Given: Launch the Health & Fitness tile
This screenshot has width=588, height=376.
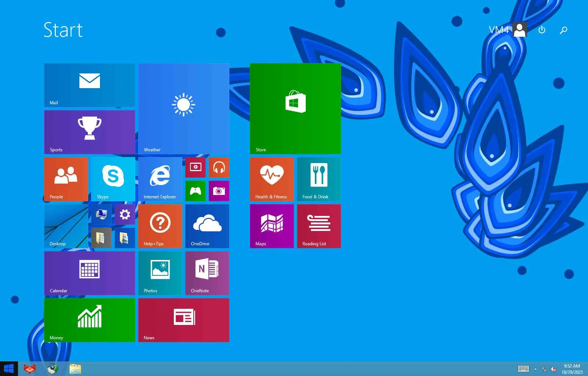Looking at the screenshot, I should 272,179.
